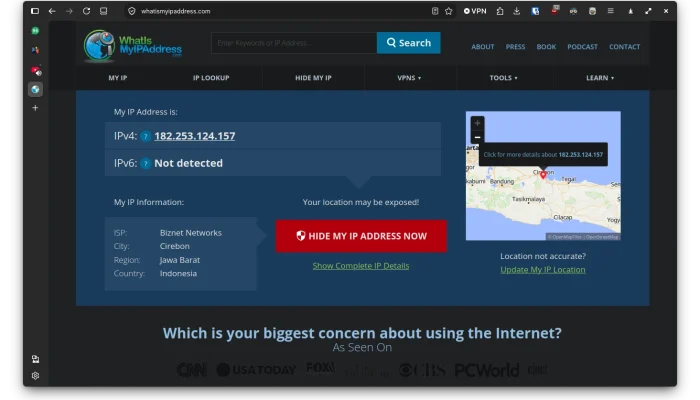
Task: Toggle the browser VPN button
Action: tap(475, 11)
